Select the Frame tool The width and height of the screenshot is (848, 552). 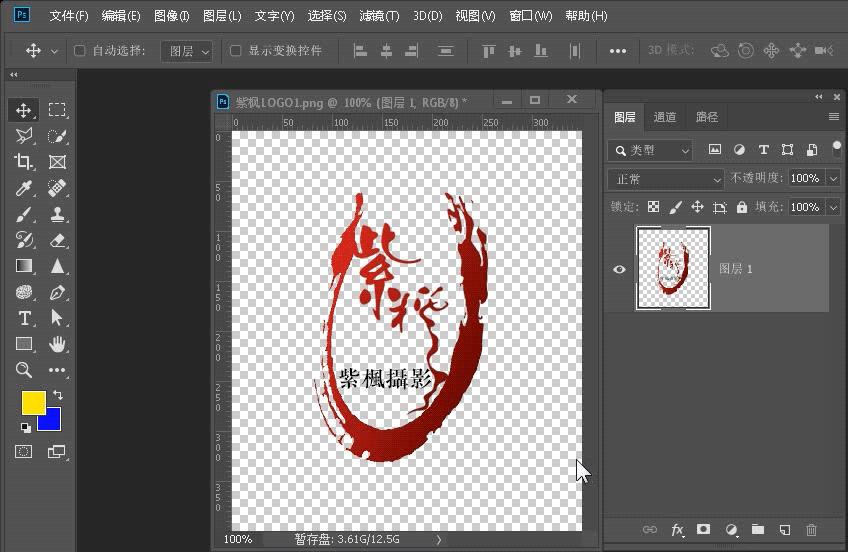[57, 162]
